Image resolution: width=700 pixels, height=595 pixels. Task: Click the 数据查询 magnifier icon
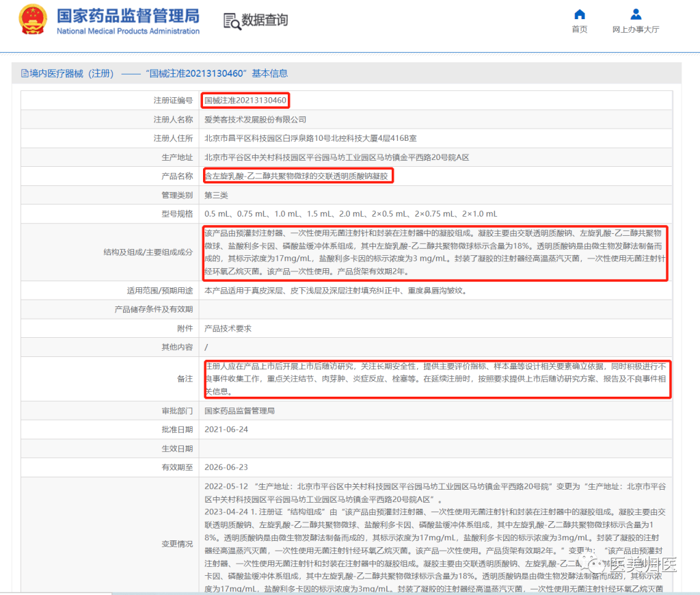coord(232,21)
